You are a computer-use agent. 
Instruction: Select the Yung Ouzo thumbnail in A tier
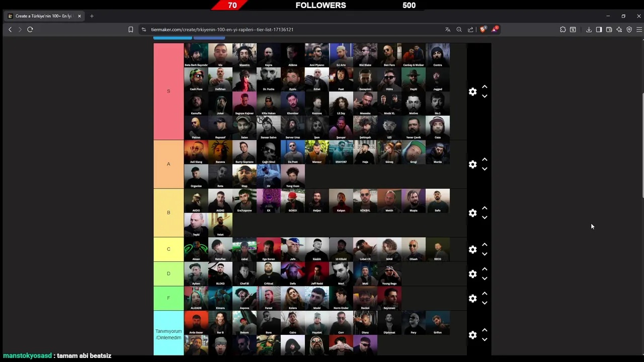coord(293,176)
